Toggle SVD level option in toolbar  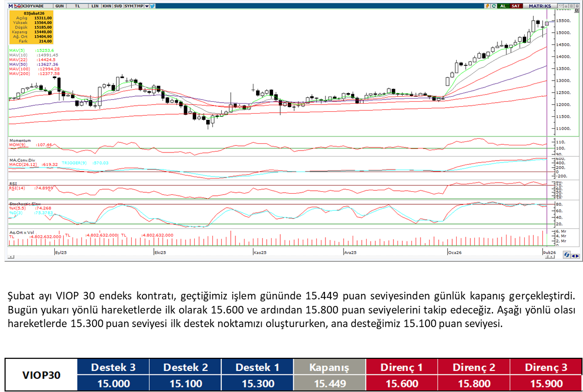[118, 6]
